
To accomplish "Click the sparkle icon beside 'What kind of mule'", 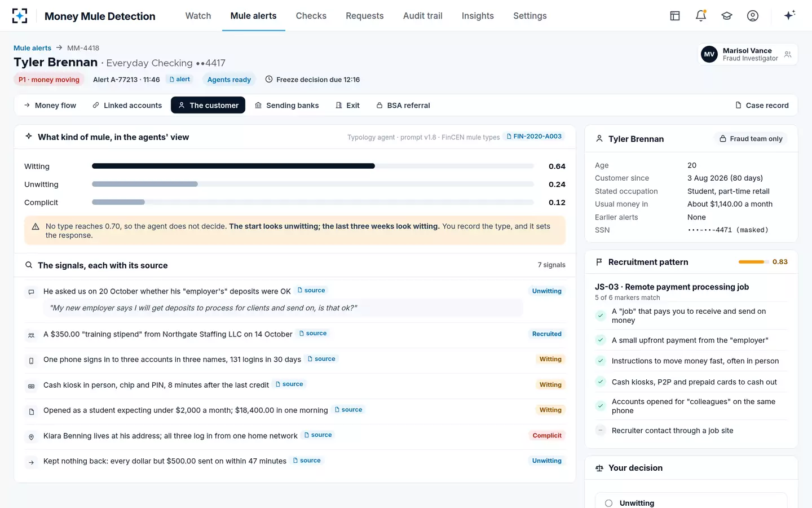I will click(29, 137).
